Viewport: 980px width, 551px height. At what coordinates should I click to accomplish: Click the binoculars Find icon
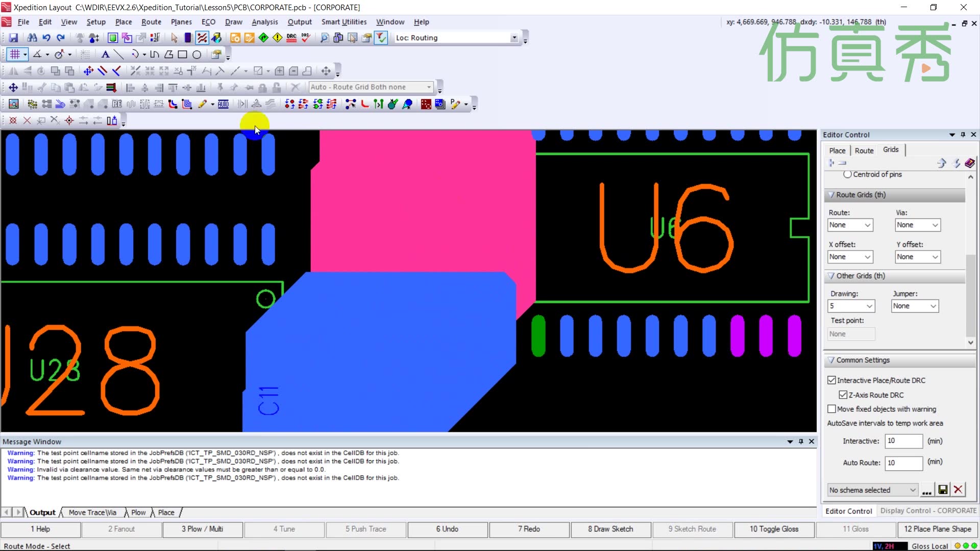click(x=32, y=38)
